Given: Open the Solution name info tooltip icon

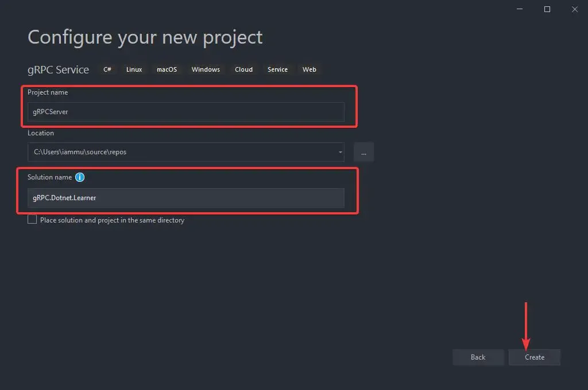Looking at the screenshot, I should 79,177.
